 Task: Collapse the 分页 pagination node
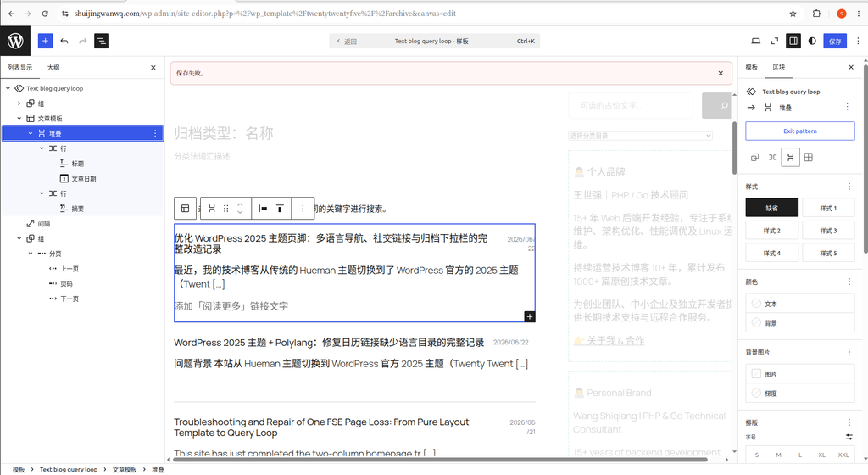coord(31,254)
